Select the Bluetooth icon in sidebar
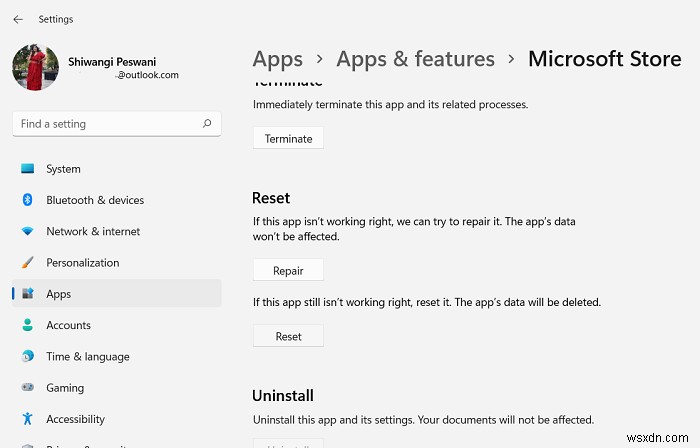700x448 pixels. [28, 200]
